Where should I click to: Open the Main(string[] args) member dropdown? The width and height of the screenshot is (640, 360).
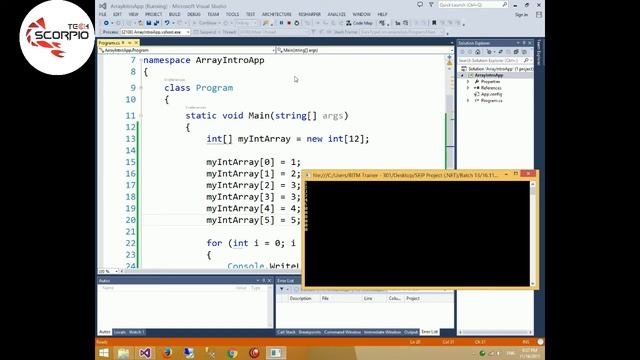pyautogui.click(x=364, y=50)
